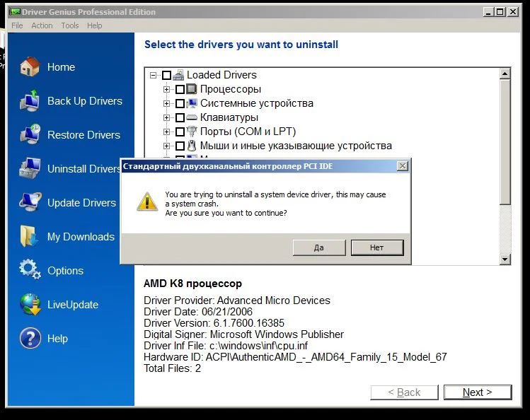Expand the Порты (COM и LPT) node
Viewport: 530px width, 420px height.
pyautogui.click(x=166, y=132)
